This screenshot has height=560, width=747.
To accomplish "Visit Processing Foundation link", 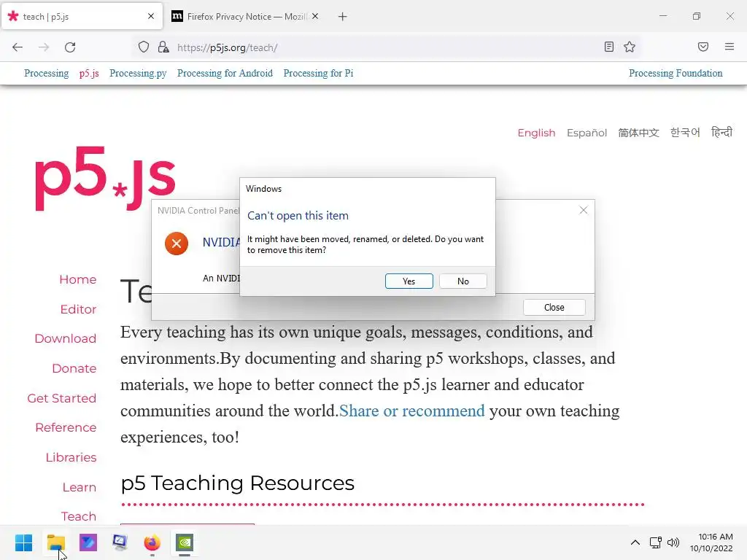I will coord(676,74).
